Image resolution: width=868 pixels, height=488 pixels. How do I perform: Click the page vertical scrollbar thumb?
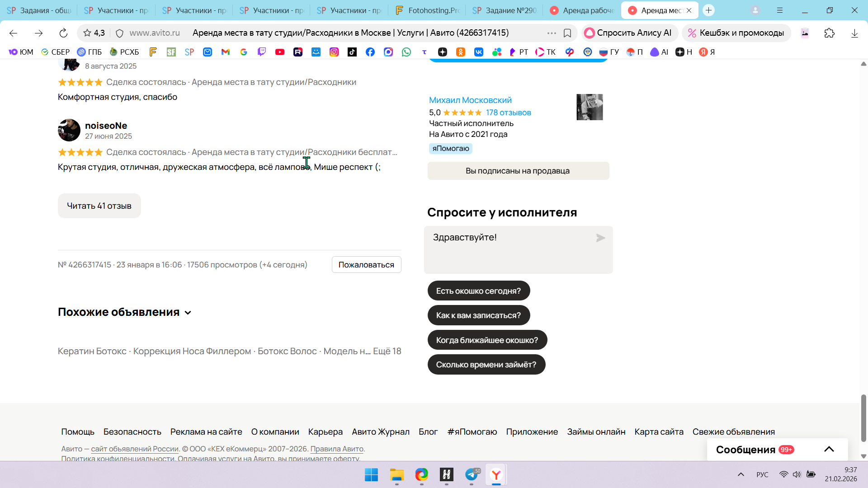[863, 418]
